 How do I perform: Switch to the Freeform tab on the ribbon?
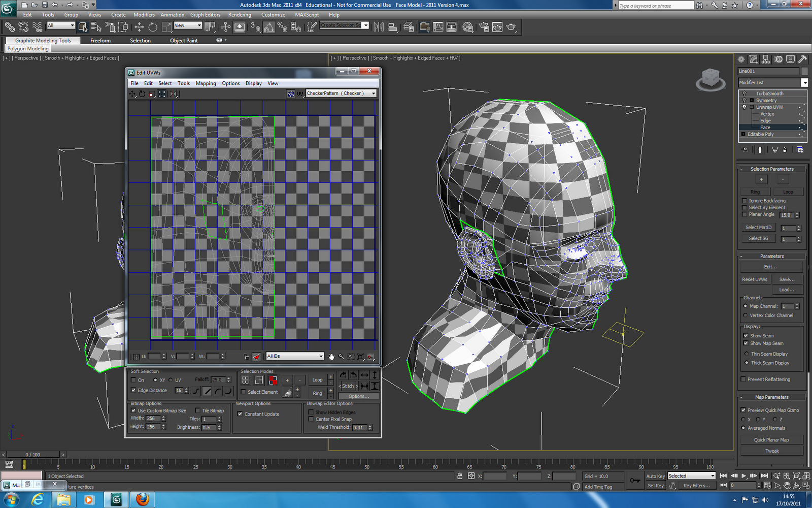tap(100, 40)
